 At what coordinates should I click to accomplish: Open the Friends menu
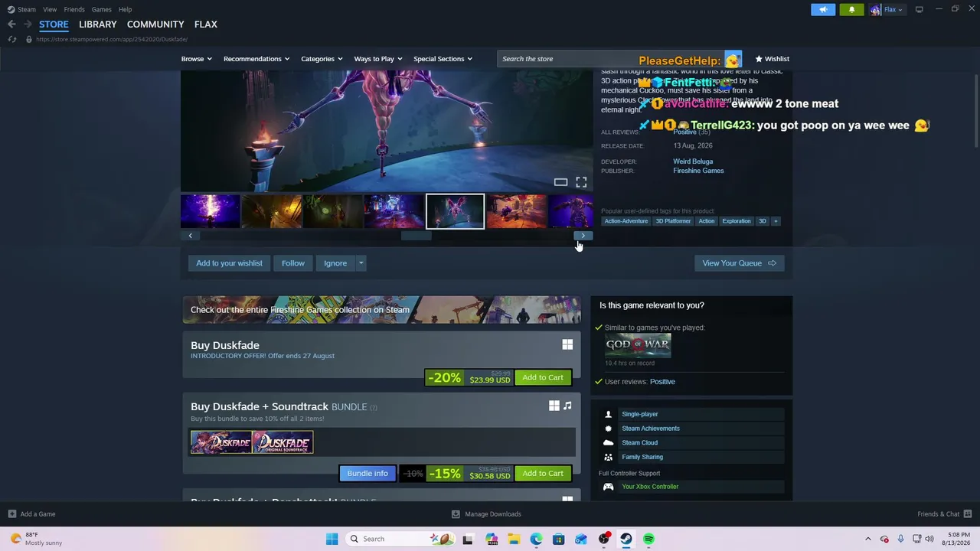[74, 9]
